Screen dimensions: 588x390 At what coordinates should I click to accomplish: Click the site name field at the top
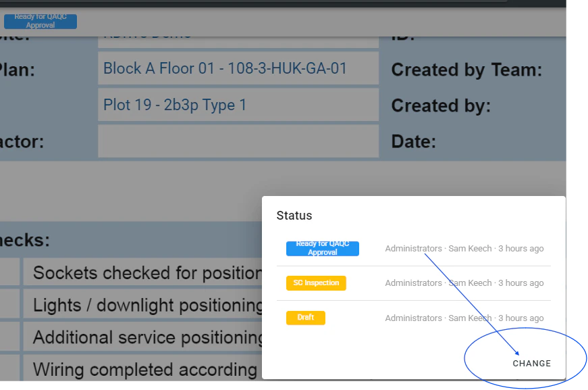(238, 32)
